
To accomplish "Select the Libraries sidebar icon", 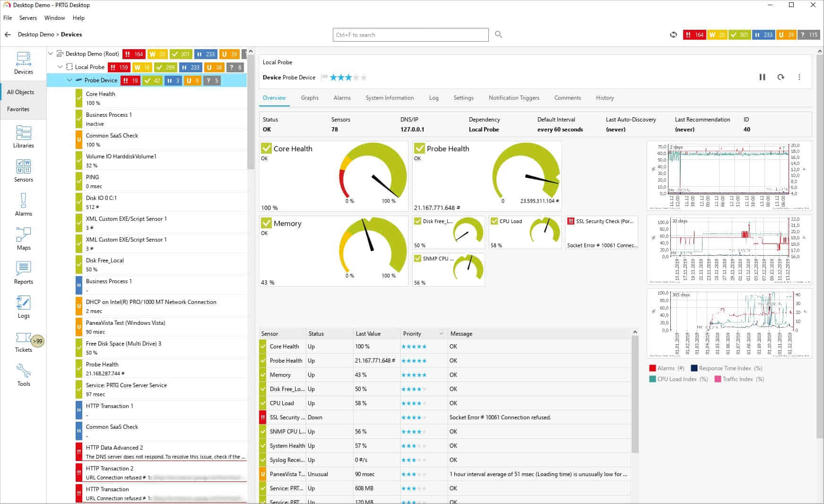I will click(x=23, y=137).
